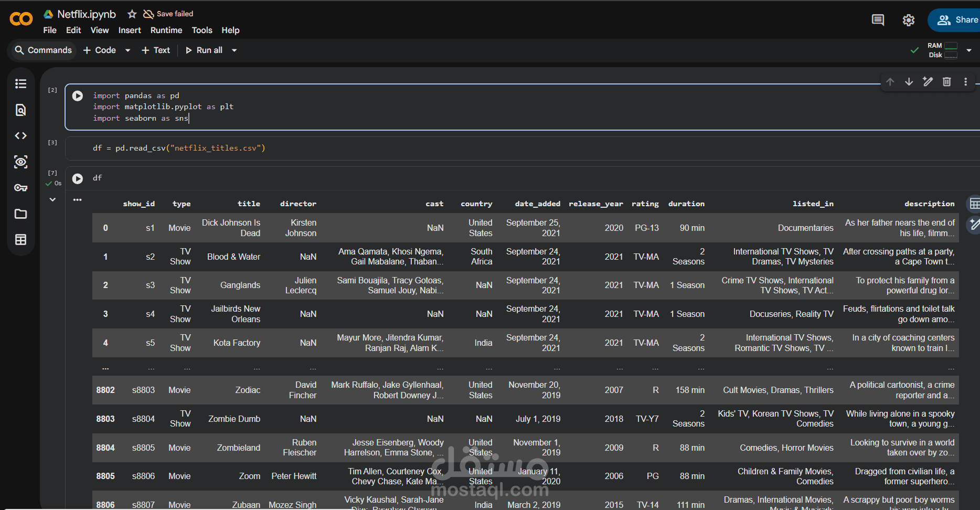Select the Blood & Water title cell
980x510 pixels.
point(233,257)
